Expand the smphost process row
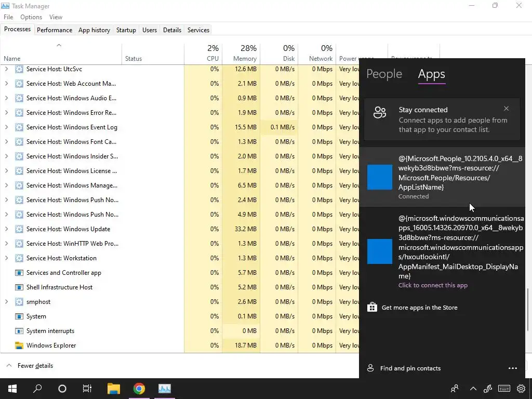The width and height of the screenshot is (532, 399). point(6,302)
